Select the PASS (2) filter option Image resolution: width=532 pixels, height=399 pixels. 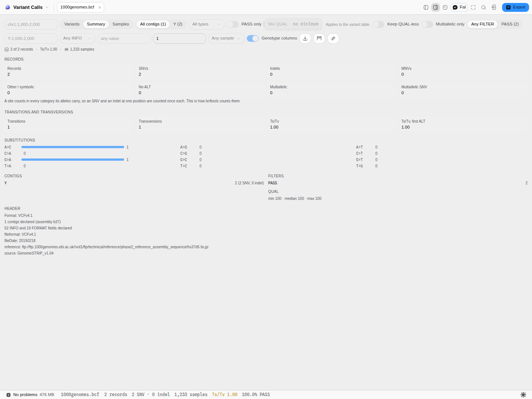pos(510,24)
